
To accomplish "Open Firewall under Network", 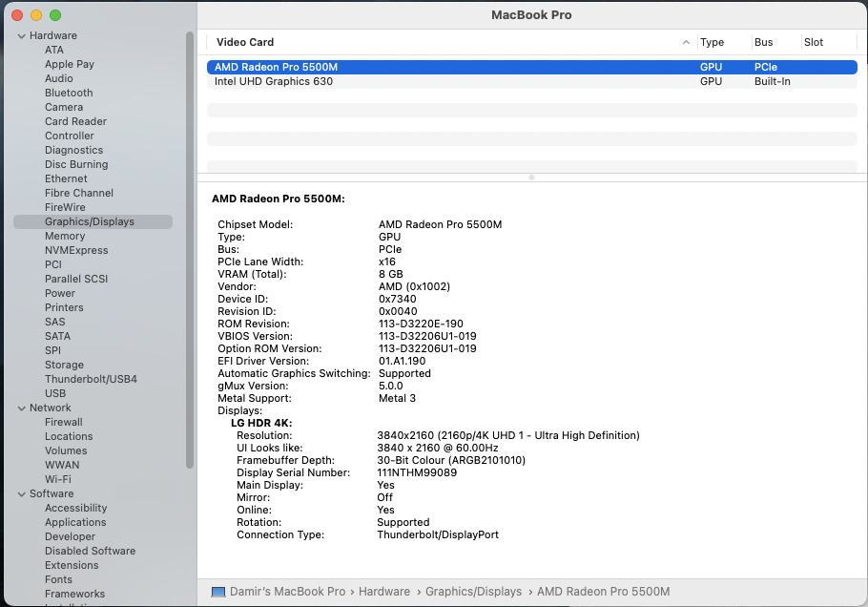I will [64, 423].
